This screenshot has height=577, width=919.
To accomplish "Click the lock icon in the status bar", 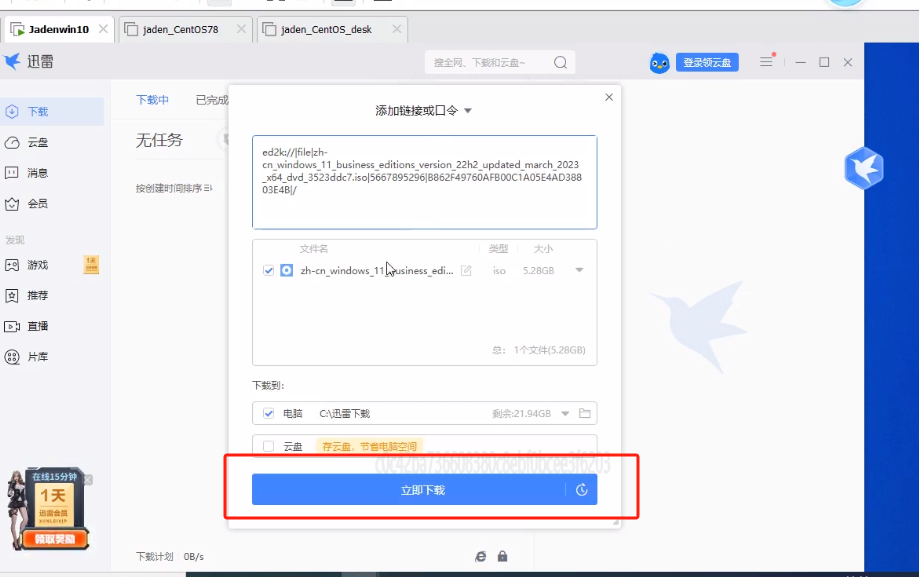I will click(502, 556).
